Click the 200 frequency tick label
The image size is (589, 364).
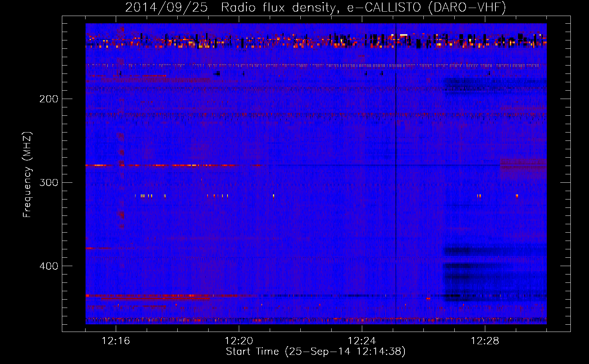(x=49, y=99)
